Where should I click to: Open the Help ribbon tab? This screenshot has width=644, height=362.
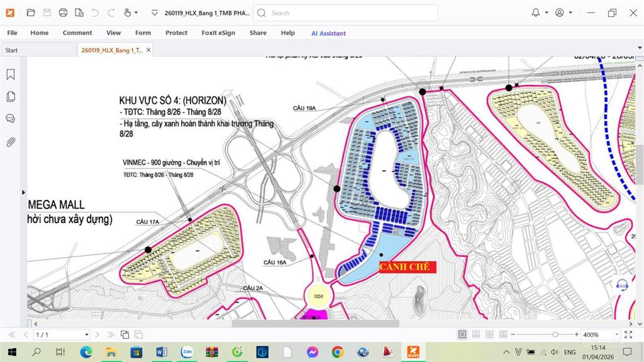click(288, 33)
